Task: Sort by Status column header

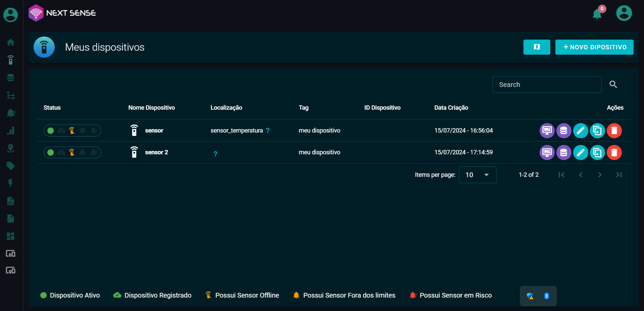Action: click(x=52, y=108)
